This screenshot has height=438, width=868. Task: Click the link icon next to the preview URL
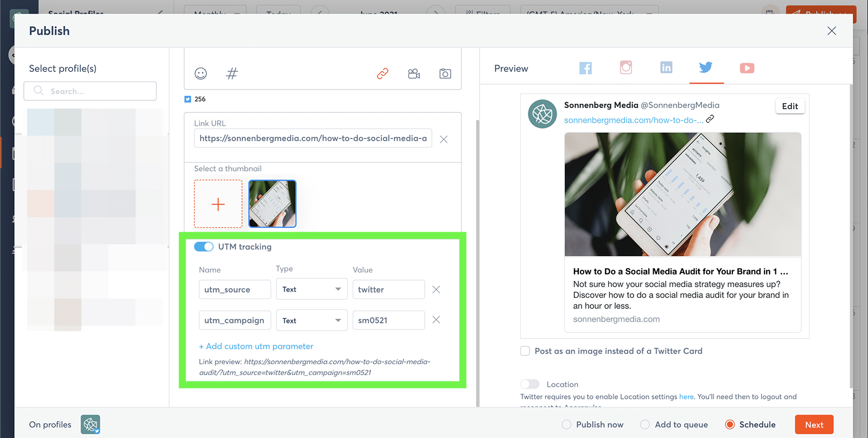(x=710, y=119)
